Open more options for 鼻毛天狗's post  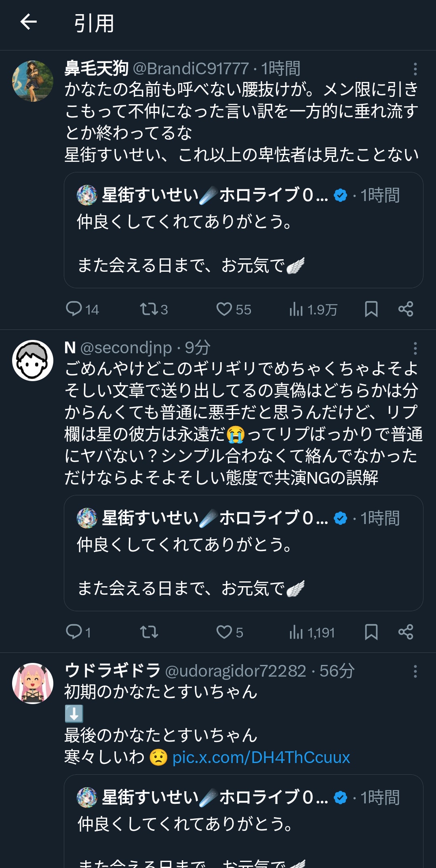(x=415, y=69)
